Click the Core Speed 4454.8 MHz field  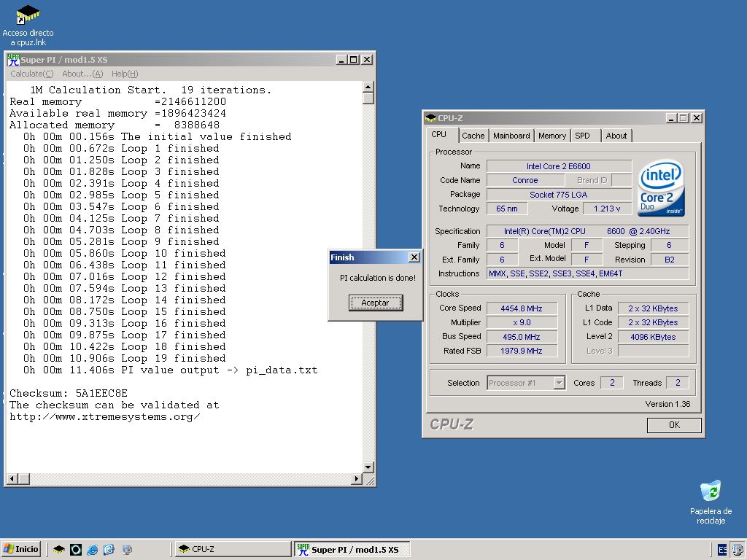coord(522,308)
